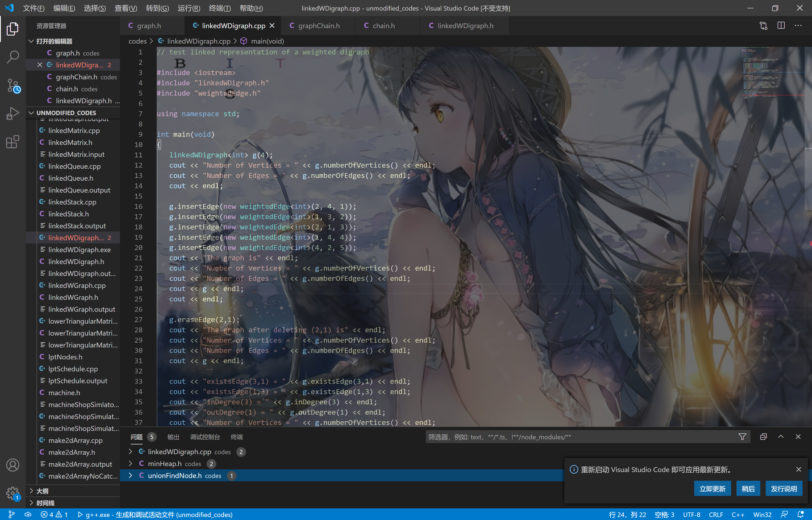Open the Manage gear settings icon
The height and width of the screenshot is (520, 812).
point(12,493)
